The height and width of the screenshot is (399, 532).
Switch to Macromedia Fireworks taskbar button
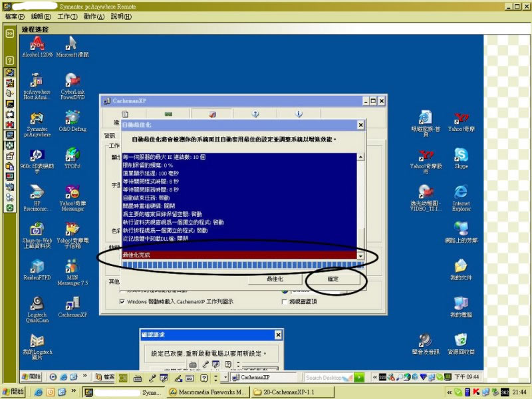coord(208,392)
